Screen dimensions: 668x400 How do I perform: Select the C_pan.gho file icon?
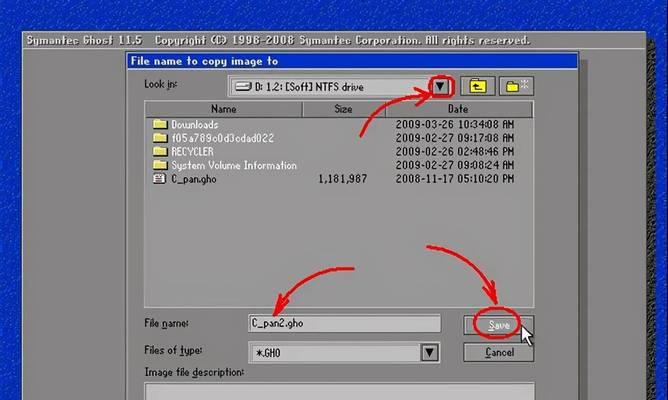coord(159,178)
